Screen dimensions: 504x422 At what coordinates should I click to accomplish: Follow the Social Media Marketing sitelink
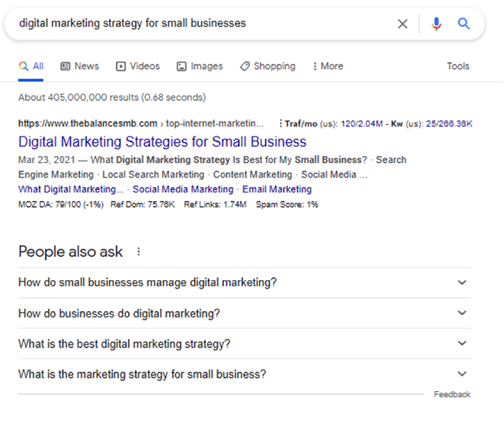click(x=183, y=189)
